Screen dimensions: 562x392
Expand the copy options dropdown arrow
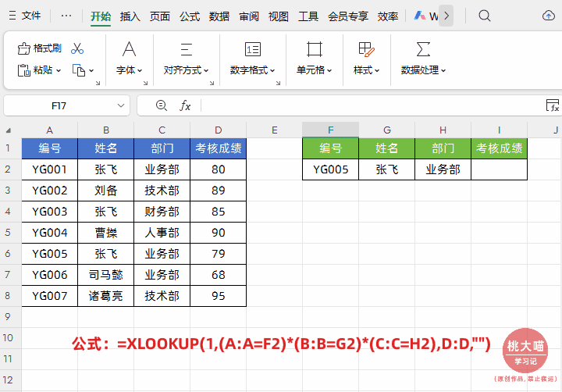tap(91, 70)
